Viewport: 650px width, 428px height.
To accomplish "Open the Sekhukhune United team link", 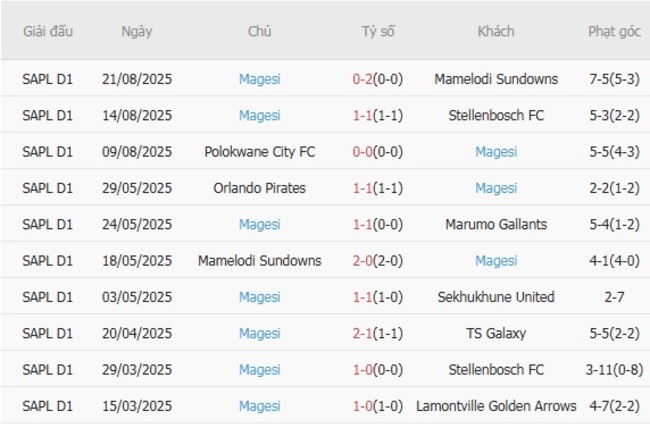I will tap(496, 297).
